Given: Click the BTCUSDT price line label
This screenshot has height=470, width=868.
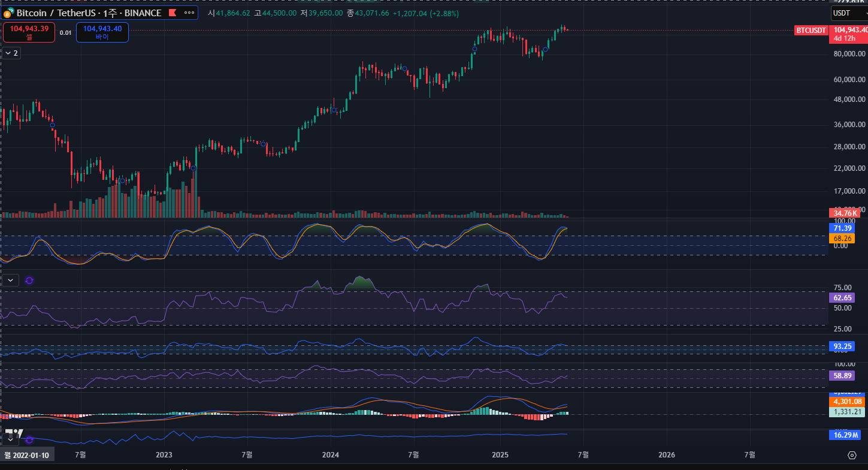Looking at the screenshot, I should tap(811, 30).
